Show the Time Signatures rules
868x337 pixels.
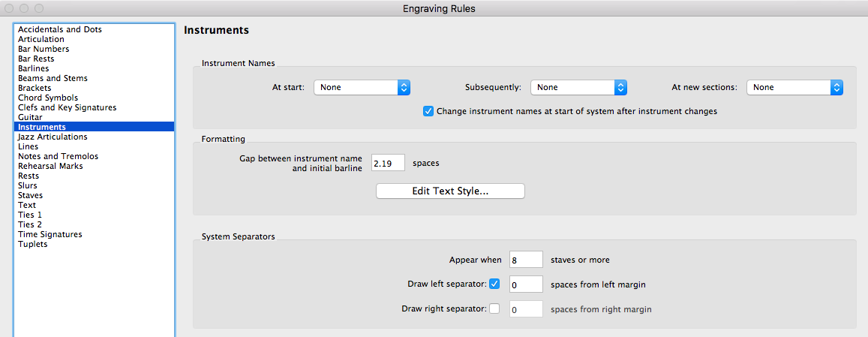pyautogui.click(x=50, y=234)
